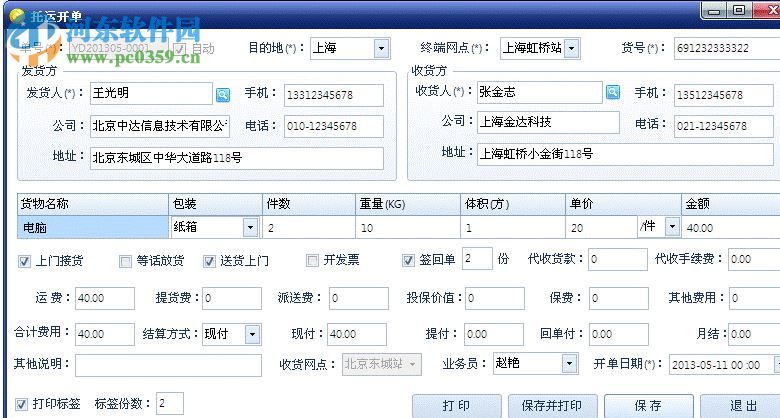Click 保存并打印 button
The image size is (780, 418).
551,406
